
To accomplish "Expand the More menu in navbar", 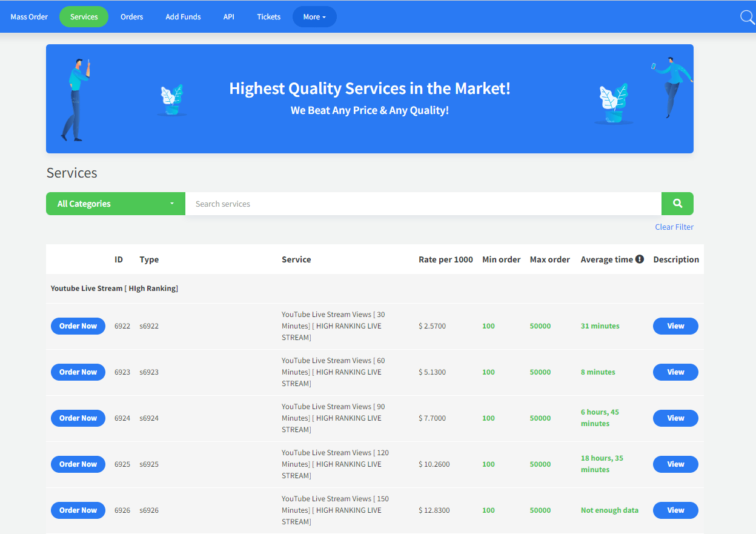I will click(314, 17).
